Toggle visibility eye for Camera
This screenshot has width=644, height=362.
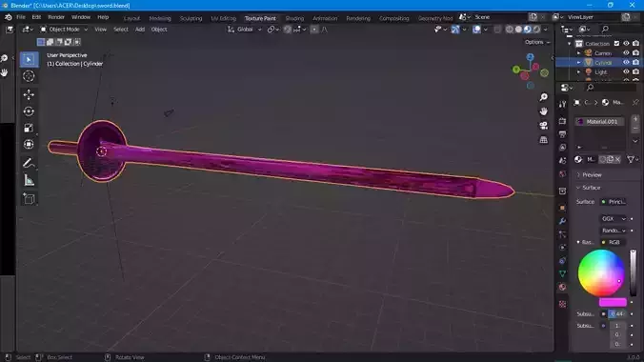[626, 53]
